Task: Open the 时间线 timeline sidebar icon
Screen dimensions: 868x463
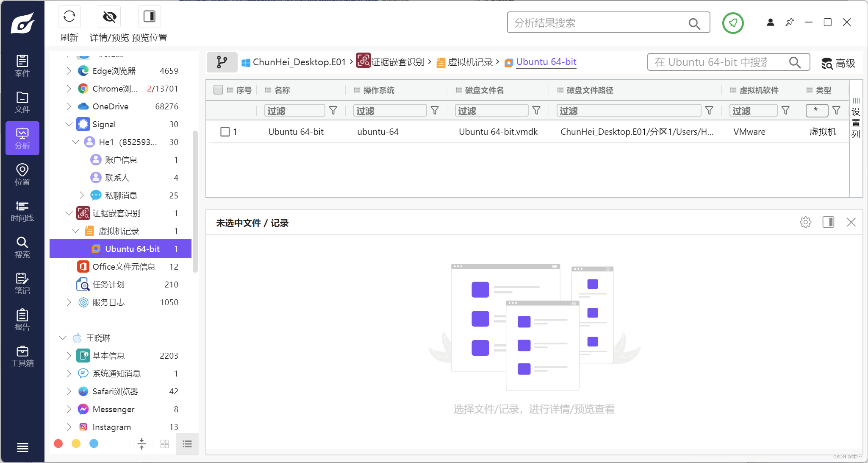Action: pos(22,211)
